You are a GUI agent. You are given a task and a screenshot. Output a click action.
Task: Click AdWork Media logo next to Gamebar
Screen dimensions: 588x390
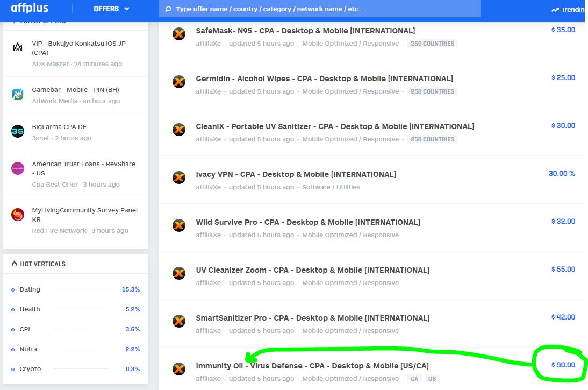coord(18,94)
